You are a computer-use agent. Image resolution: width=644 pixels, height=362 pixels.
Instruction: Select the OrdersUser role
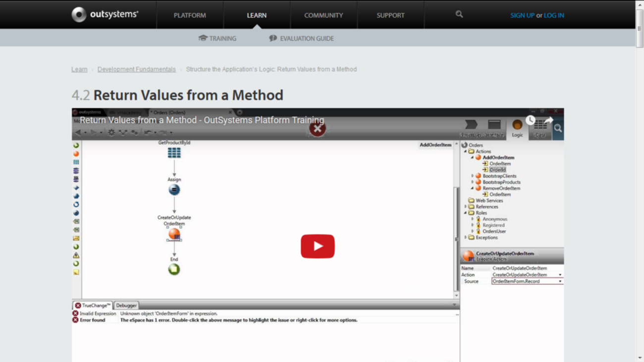(494, 231)
